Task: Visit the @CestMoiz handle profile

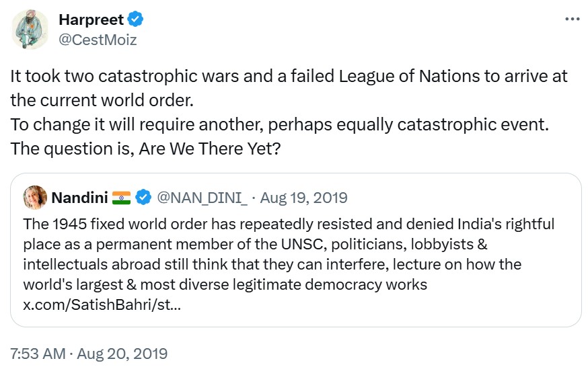Action: click(x=98, y=40)
